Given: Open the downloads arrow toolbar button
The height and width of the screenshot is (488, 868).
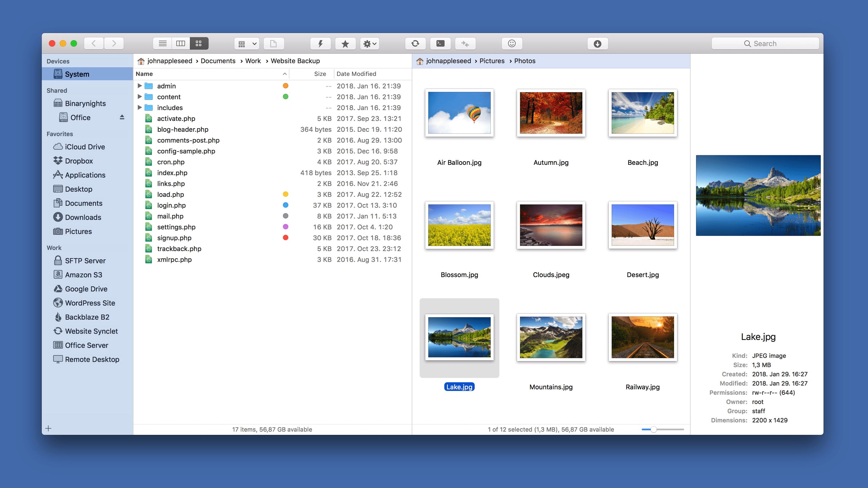Looking at the screenshot, I should [x=597, y=43].
